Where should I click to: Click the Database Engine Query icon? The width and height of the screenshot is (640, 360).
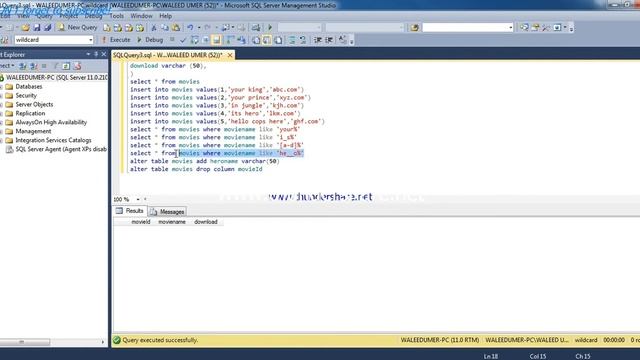click(107, 27)
